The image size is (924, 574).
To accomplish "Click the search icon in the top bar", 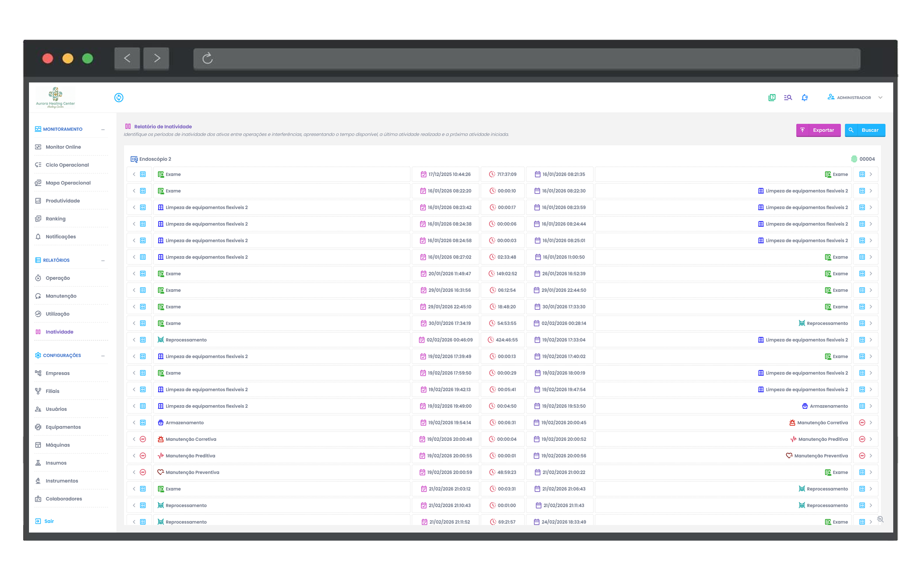I will point(788,97).
